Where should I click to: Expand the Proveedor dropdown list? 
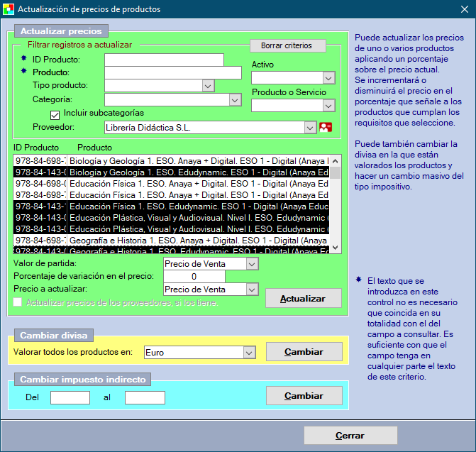click(310, 128)
